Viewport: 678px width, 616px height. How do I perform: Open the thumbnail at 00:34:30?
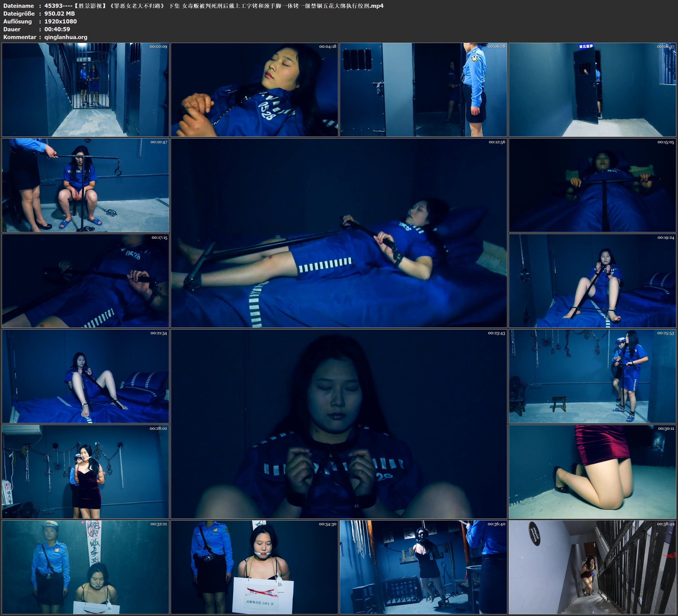point(254,567)
